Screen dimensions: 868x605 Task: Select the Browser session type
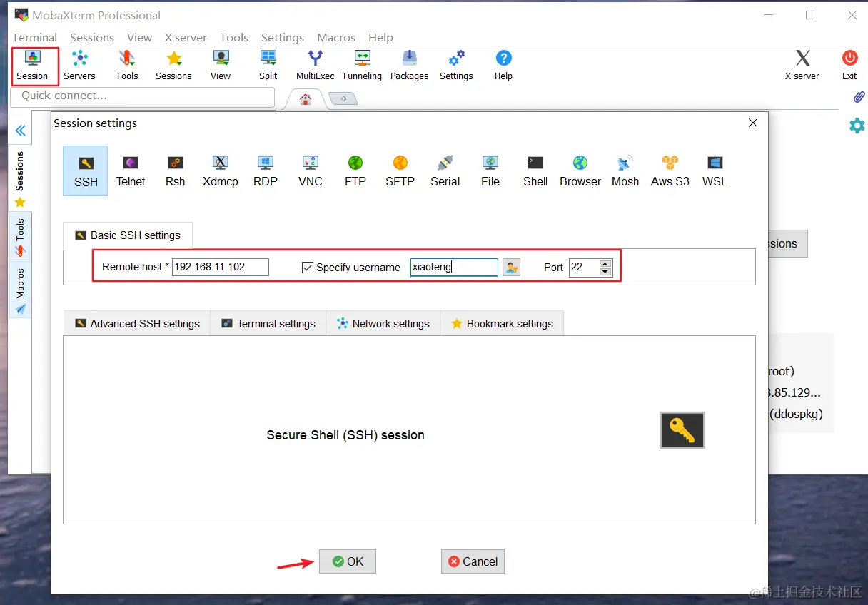580,171
